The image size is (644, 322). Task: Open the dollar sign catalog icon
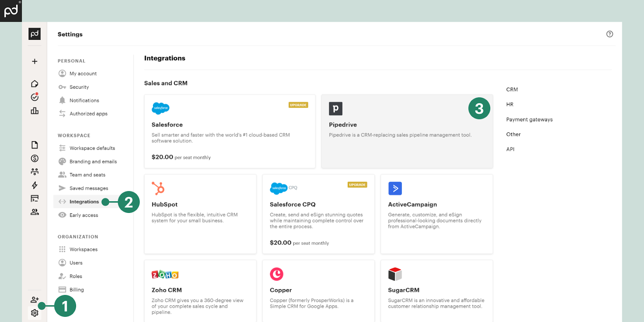tap(35, 158)
